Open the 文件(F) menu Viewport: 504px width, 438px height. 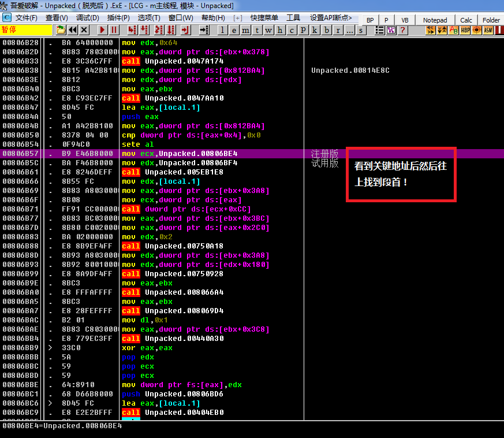coord(27,18)
